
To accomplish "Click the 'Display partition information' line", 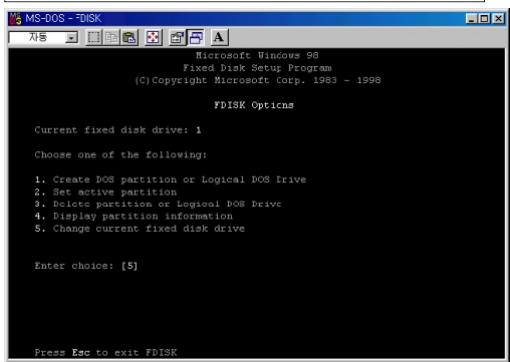I will click(134, 216).
